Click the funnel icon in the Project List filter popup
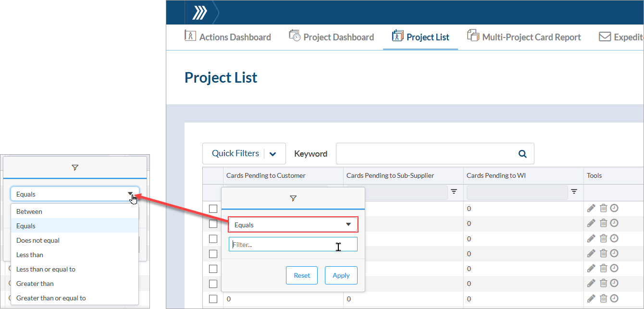Viewport: 644px width, 309px height. (x=293, y=198)
